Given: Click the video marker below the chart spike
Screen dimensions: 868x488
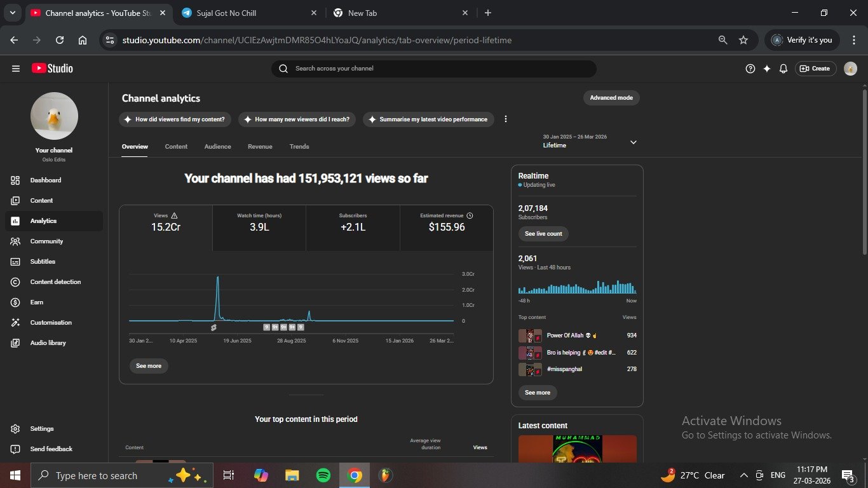Looking at the screenshot, I should click(x=214, y=328).
